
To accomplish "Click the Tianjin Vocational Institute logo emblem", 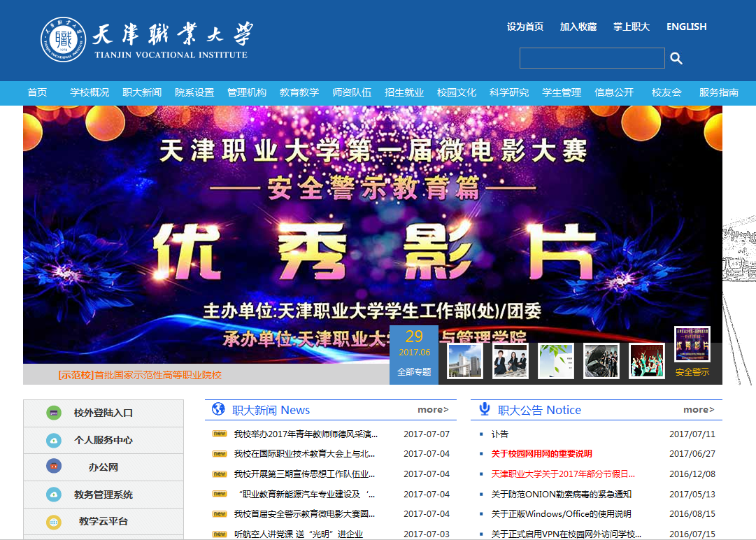I will 63,40.
